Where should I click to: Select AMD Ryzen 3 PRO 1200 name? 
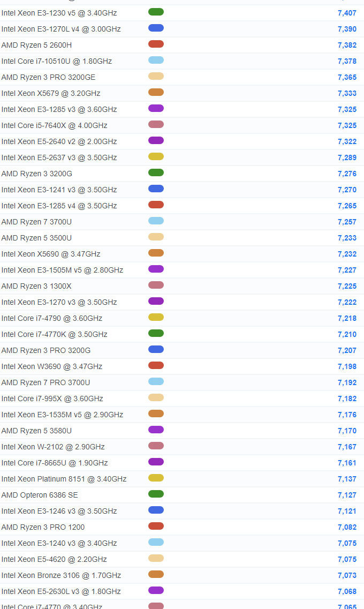(x=43, y=527)
